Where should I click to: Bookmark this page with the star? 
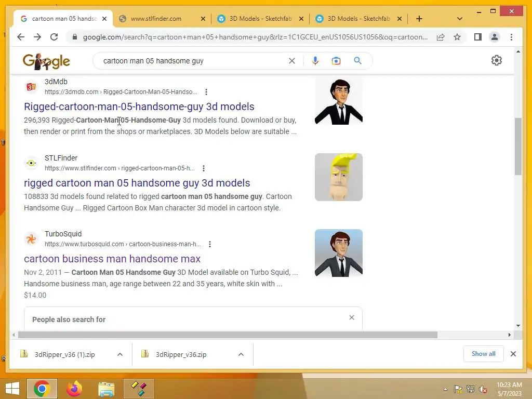click(457, 37)
